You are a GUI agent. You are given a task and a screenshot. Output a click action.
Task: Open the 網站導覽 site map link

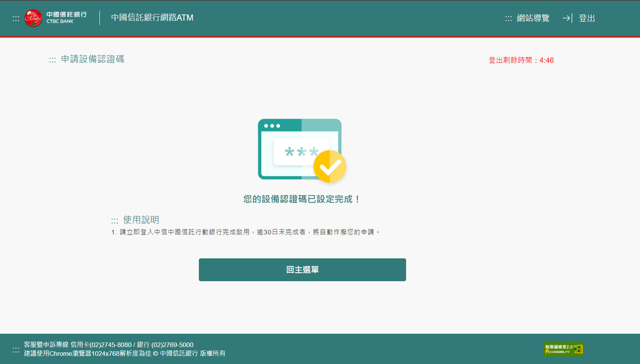tap(533, 18)
